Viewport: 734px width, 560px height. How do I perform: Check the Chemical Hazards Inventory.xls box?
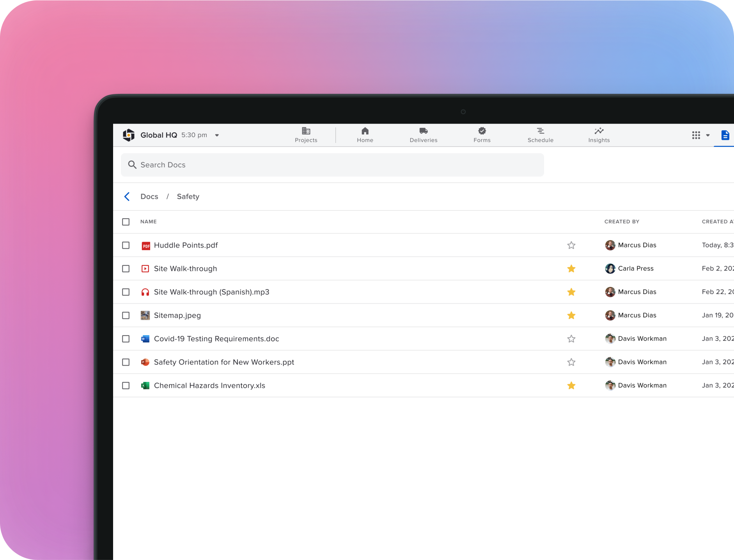[126, 385]
